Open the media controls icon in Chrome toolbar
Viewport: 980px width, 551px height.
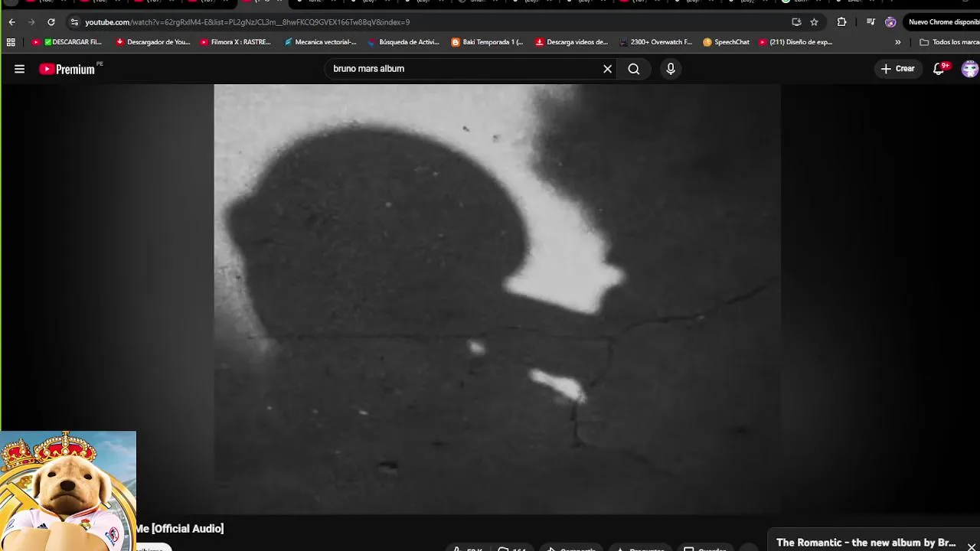coord(871,22)
